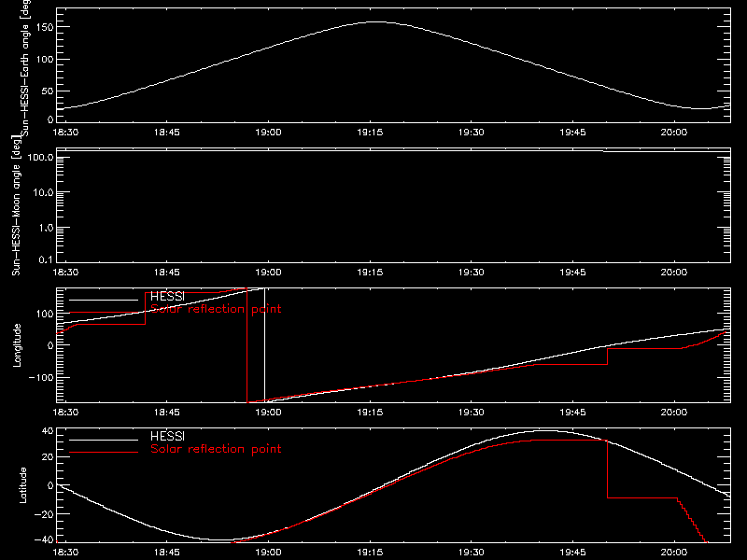Click Solar reflection point legend in Longitude plot
747x560 pixels.
coord(216,309)
